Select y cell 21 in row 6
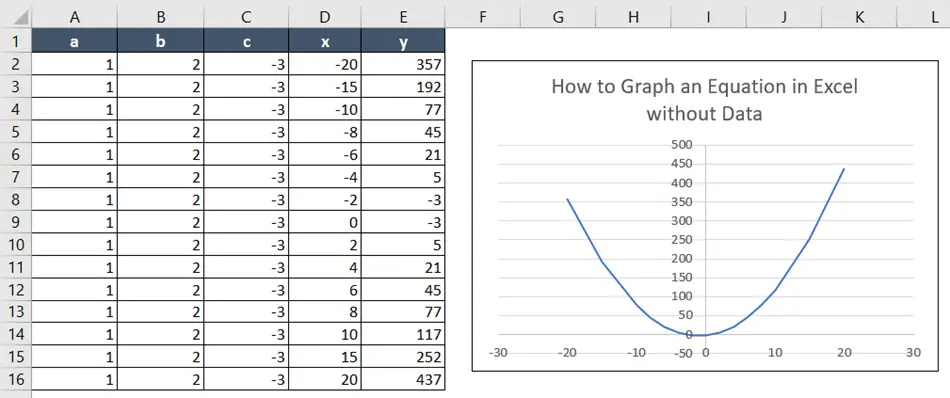950x398 pixels. coord(404,154)
